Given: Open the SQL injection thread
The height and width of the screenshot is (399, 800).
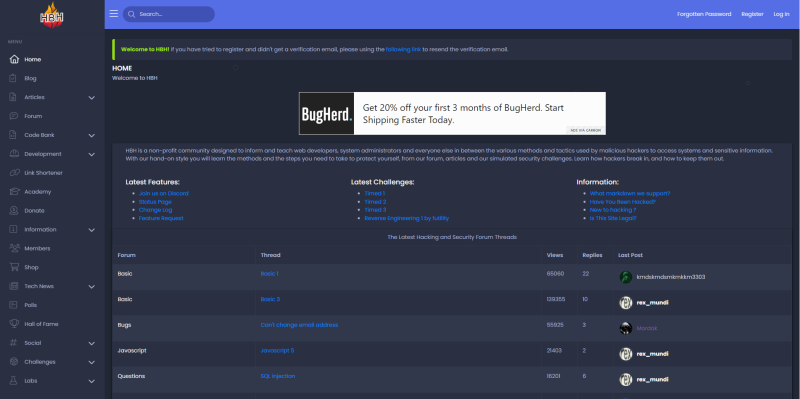Looking at the screenshot, I should [278, 376].
